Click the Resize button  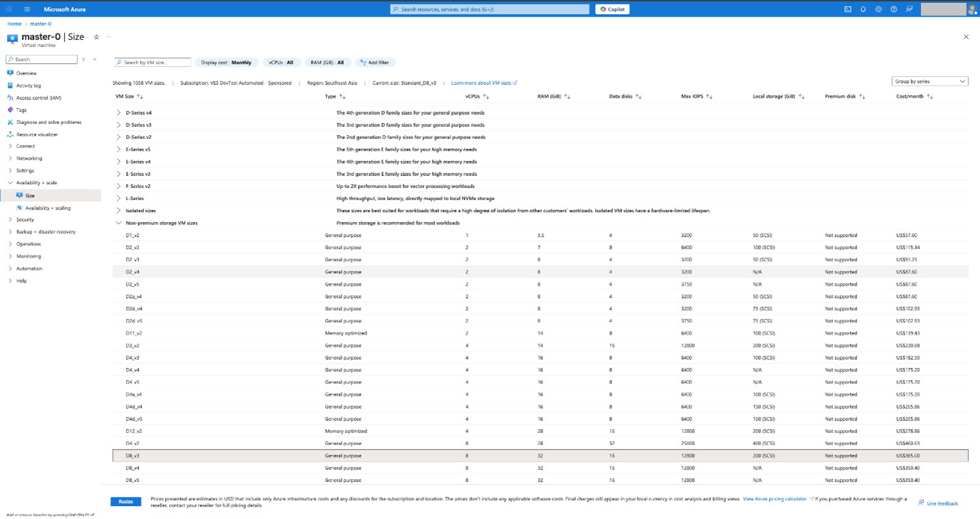[125, 501]
